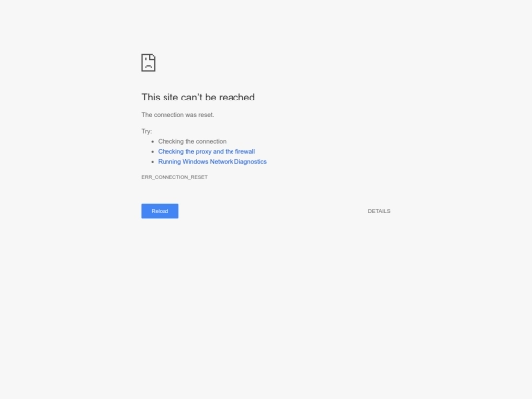Click the bullet beside the proxy and firewall link
The image size is (532, 399).
point(153,152)
